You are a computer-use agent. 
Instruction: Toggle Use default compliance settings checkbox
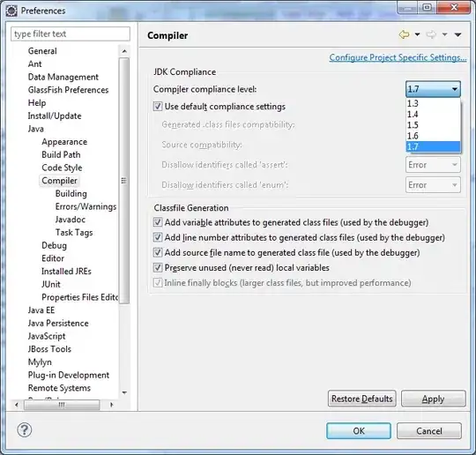pyautogui.click(x=158, y=107)
